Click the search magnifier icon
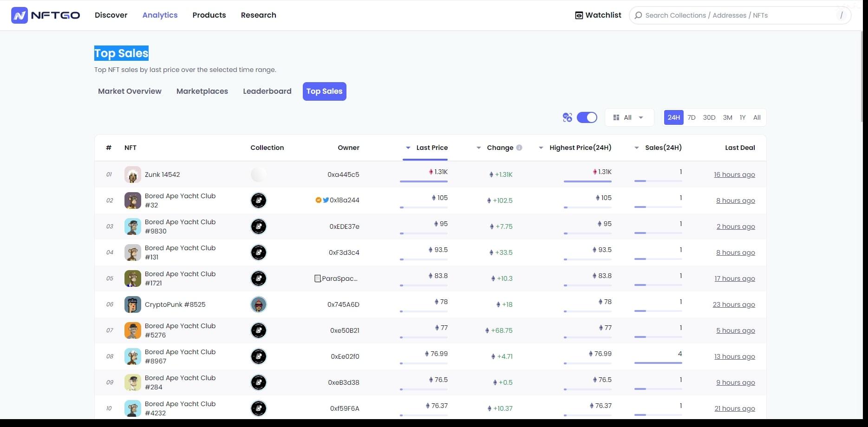This screenshot has width=868, height=427. [639, 15]
